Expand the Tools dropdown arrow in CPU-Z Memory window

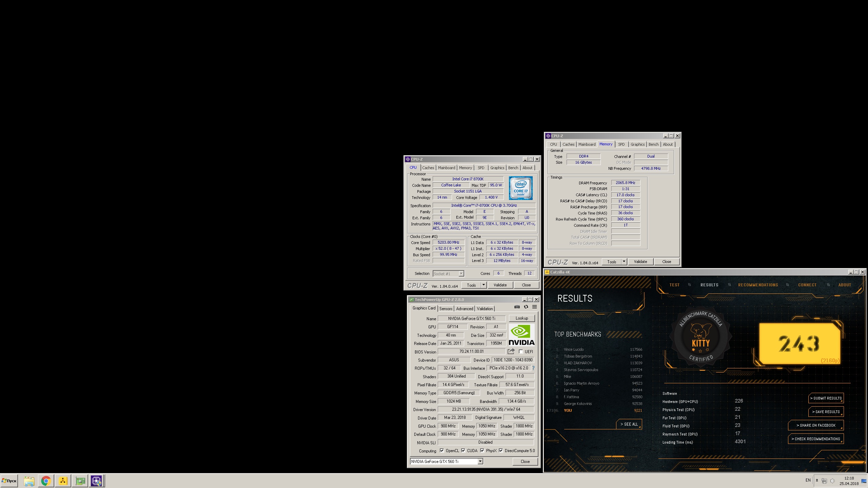point(624,262)
